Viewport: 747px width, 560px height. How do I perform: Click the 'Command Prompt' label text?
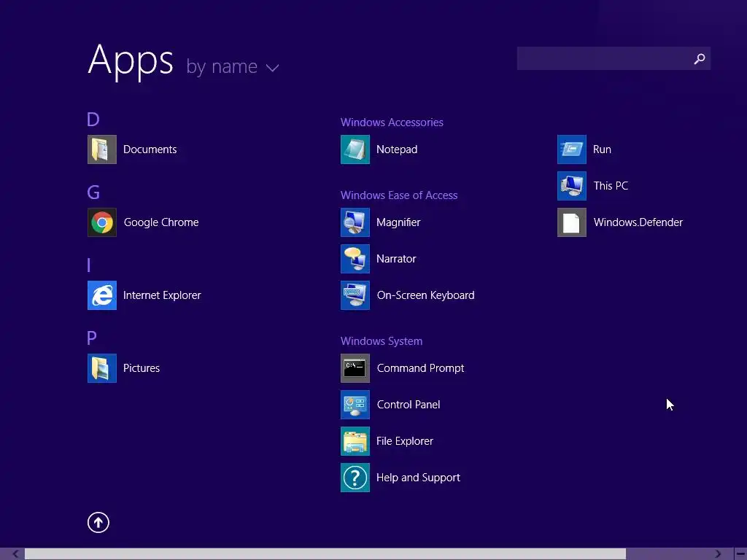coord(420,368)
